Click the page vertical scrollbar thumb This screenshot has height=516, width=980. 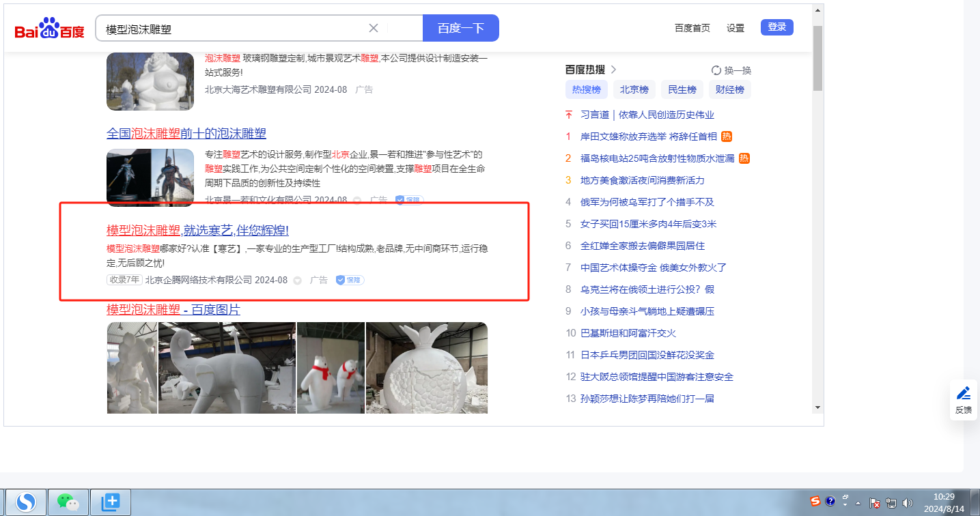click(817, 58)
